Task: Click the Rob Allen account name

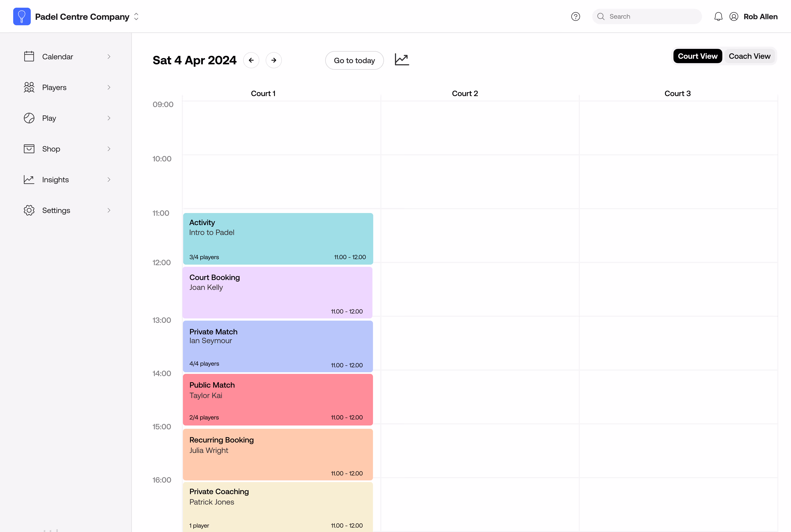Action: pyautogui.click(x=761, y=17)
